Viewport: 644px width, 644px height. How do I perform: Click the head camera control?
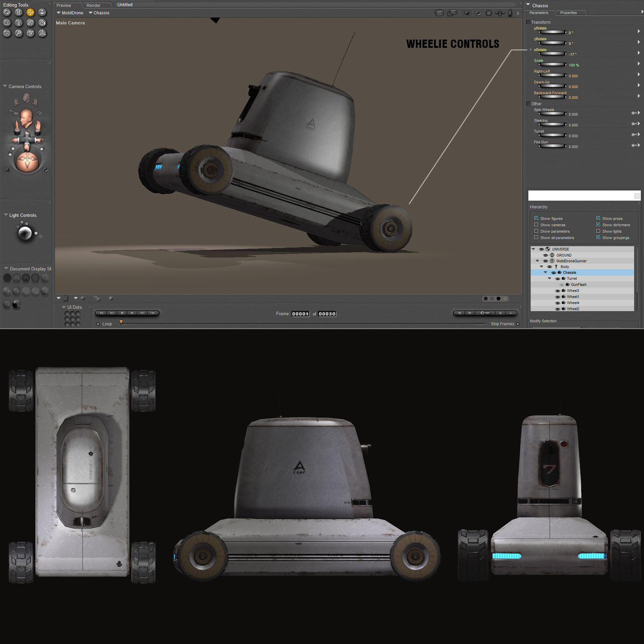(x=26, y=119)
